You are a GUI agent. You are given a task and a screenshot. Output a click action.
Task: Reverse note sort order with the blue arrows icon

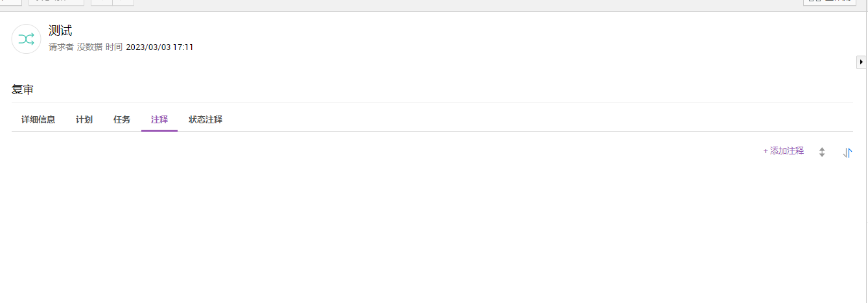(847, 152)
